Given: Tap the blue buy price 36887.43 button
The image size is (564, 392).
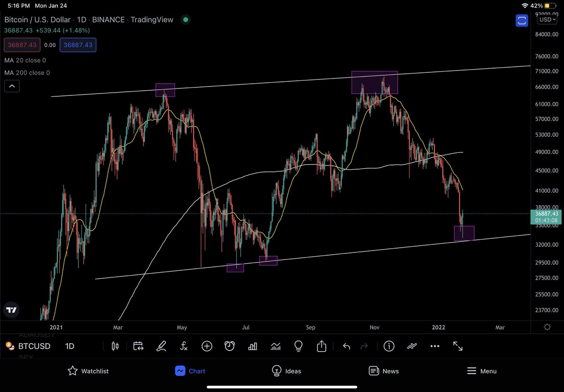Looking at the screenshot, I should [78, 45].
